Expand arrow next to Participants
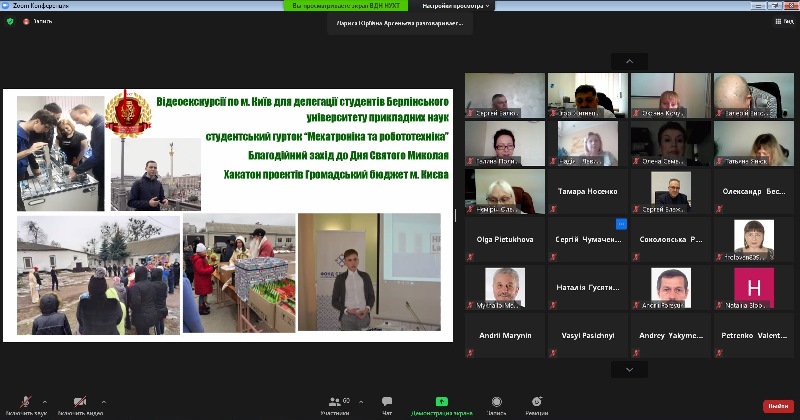Image resolution: width=800 pixels, height=420 pixels. [361, 402]
